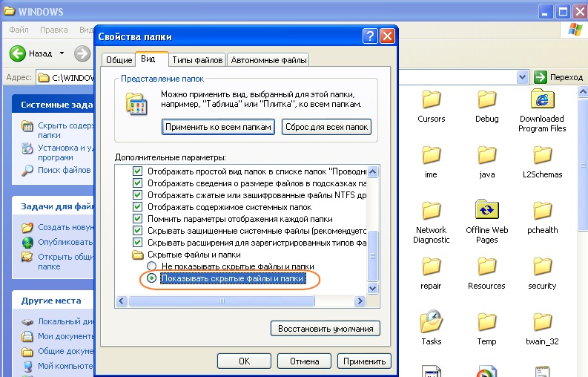
Task: Open Downloaded Program Files folder
Action: (542, 99)
